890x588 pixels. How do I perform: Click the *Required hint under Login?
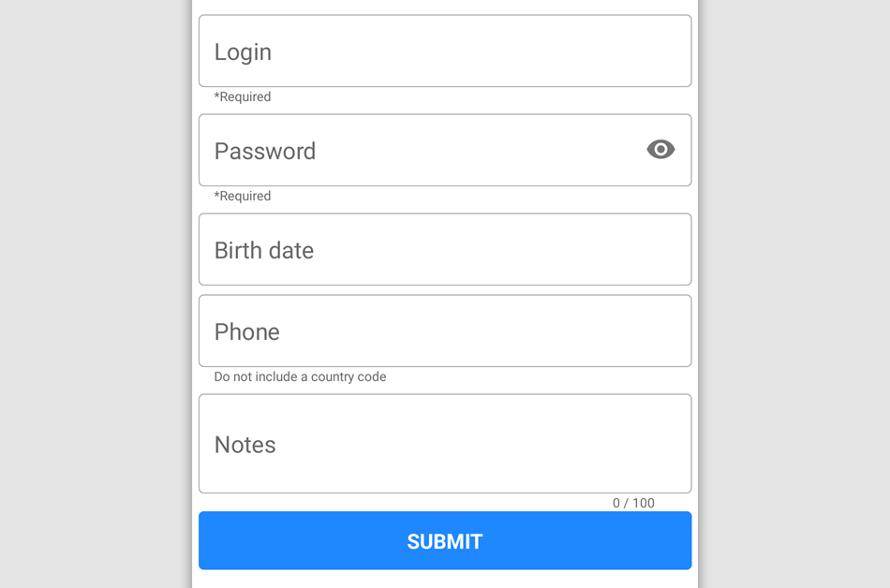[242, 96]
